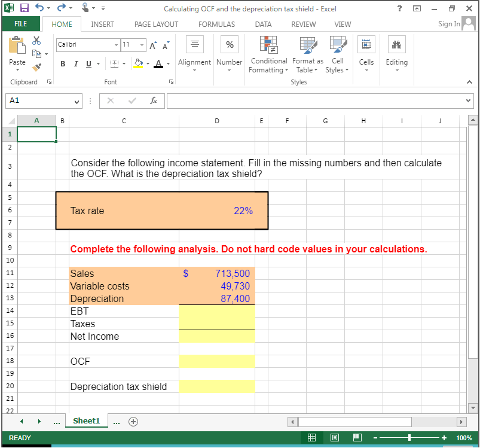This screenshot has width=480, height=448.
Task: Open Excel Help question mark
Action: click(399, 8)
